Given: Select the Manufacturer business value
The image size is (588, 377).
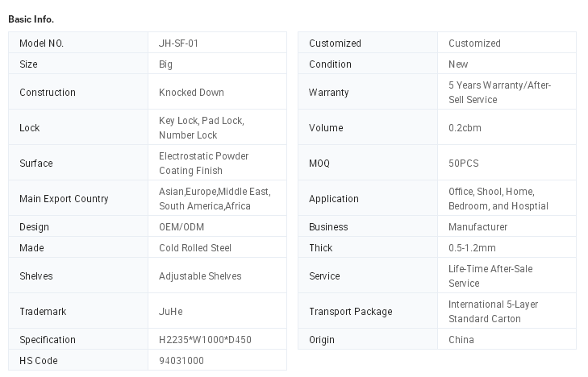Looking at the screenshot, I should [x=477, y=227].
